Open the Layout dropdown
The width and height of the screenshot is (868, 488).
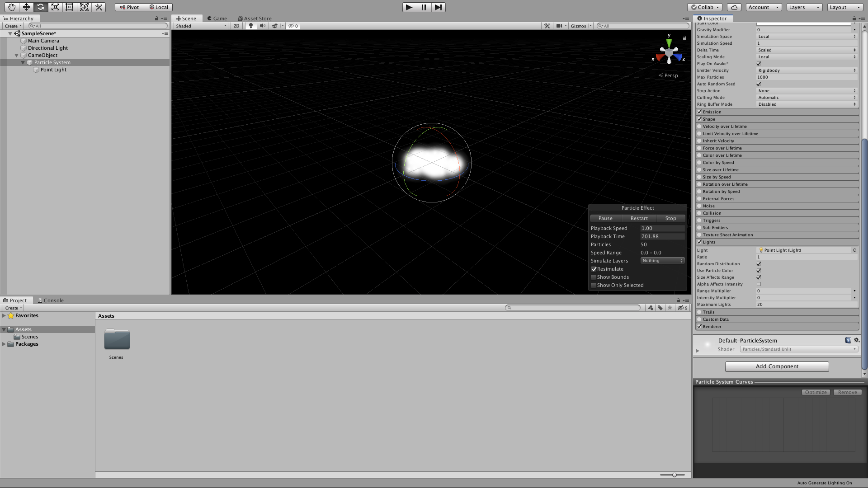[x=844, y=7]
